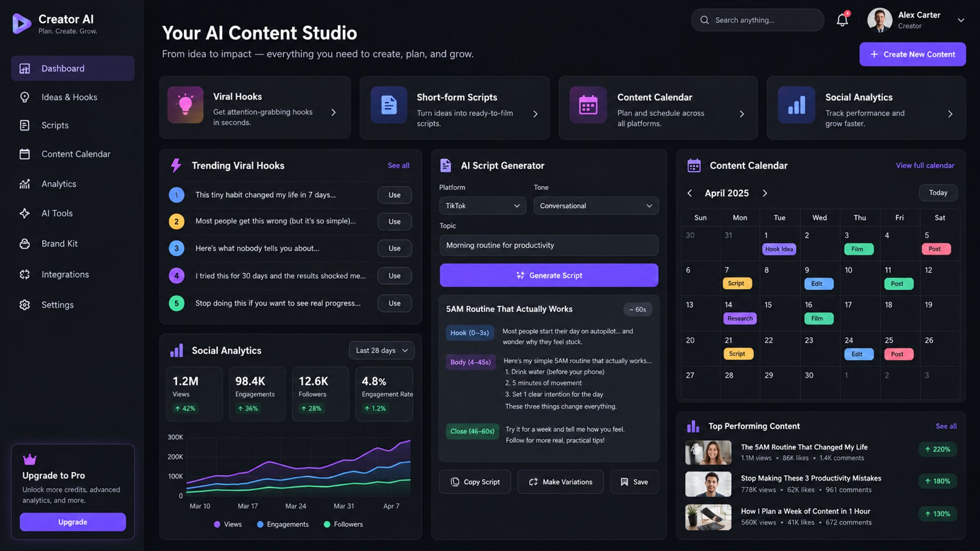Viewport: 980px width, 551px height.
Task: Save the generated script
Action: [x=634, y=482]
